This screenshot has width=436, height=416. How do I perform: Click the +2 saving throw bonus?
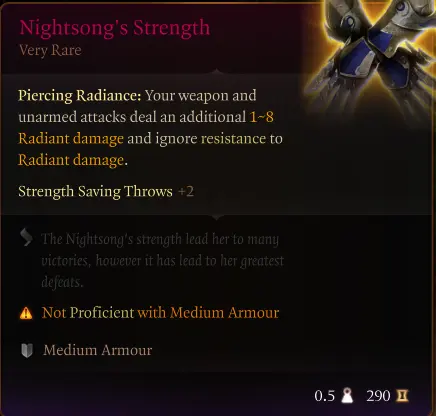(186, 192)
